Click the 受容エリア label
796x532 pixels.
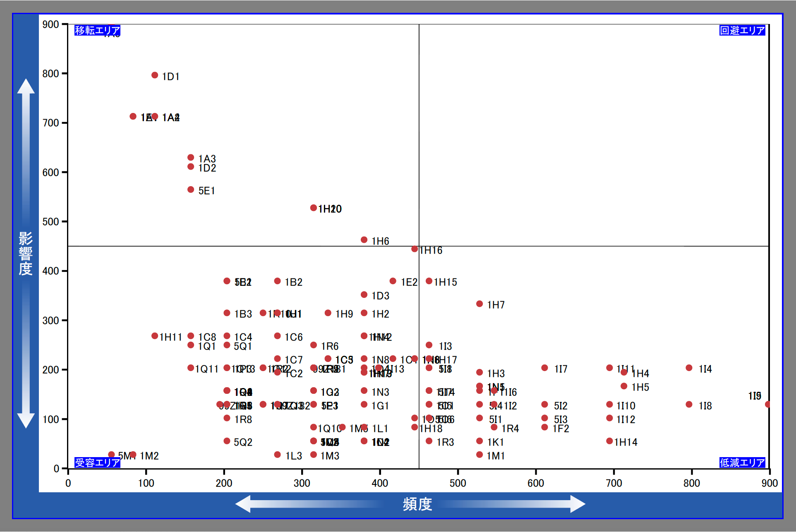[97, 463]
